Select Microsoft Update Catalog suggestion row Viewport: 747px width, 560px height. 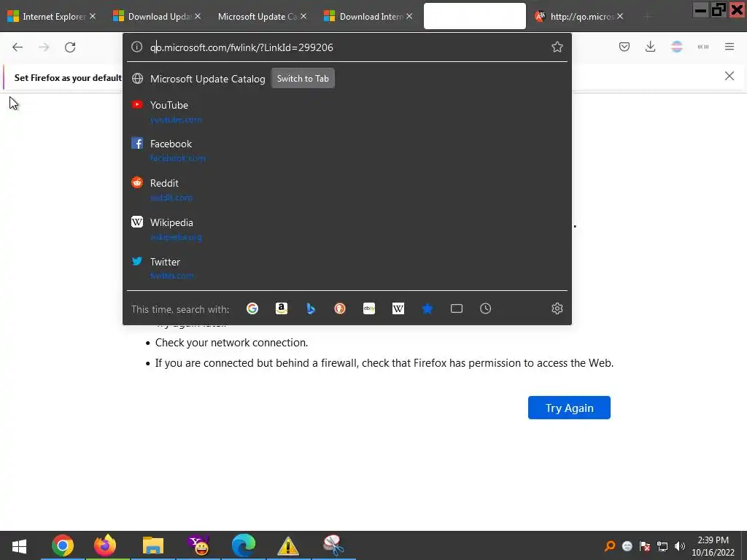(x=347, y=79)
